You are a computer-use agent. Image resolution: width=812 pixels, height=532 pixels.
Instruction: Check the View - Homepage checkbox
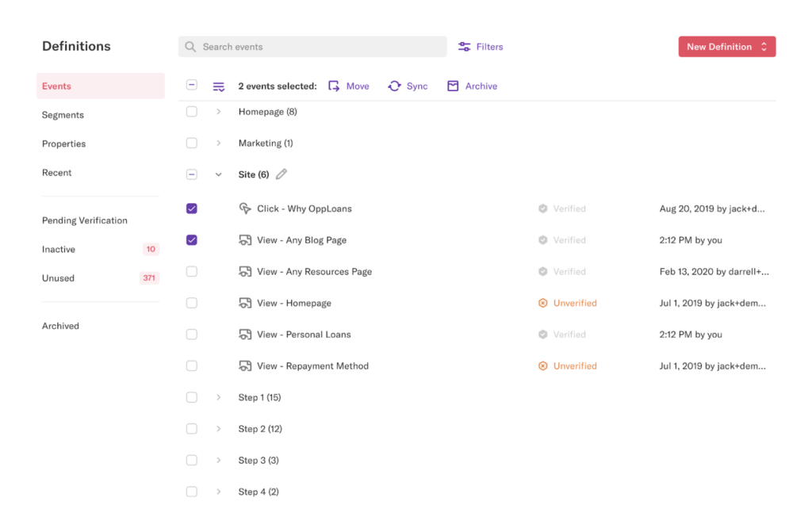pos(192,303)
